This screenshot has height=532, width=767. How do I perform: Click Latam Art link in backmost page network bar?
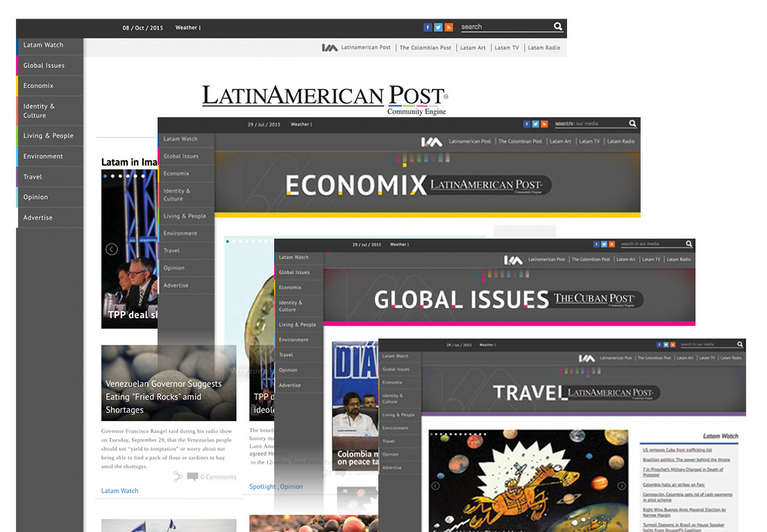point(473,48)
